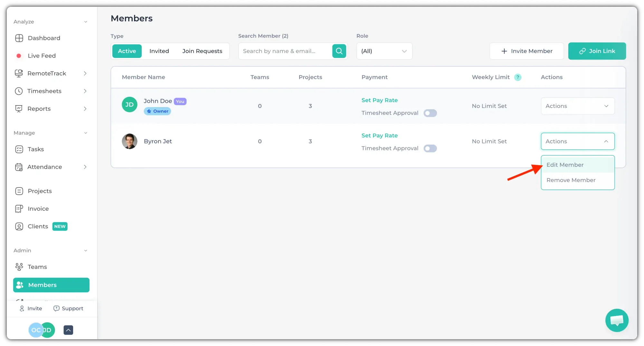Click the search magnifier icon button
This screenshot has height=346, width=644.
coord(339,51)
